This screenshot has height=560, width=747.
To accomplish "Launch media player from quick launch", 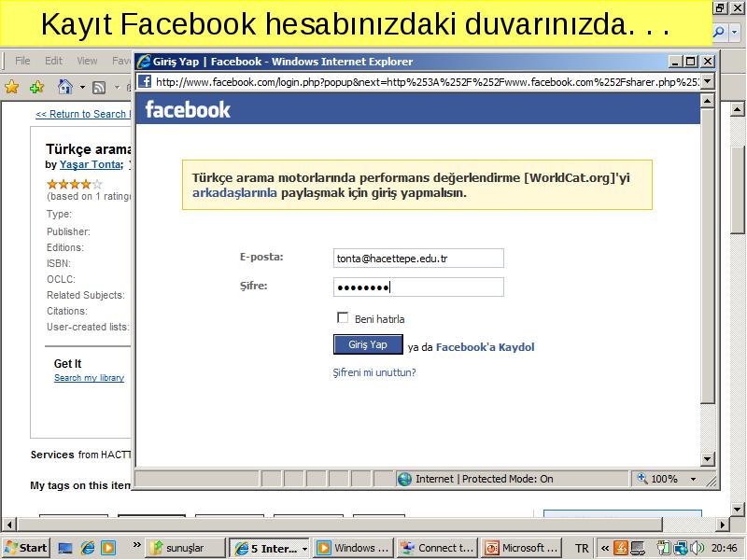I will pos(108,548).
